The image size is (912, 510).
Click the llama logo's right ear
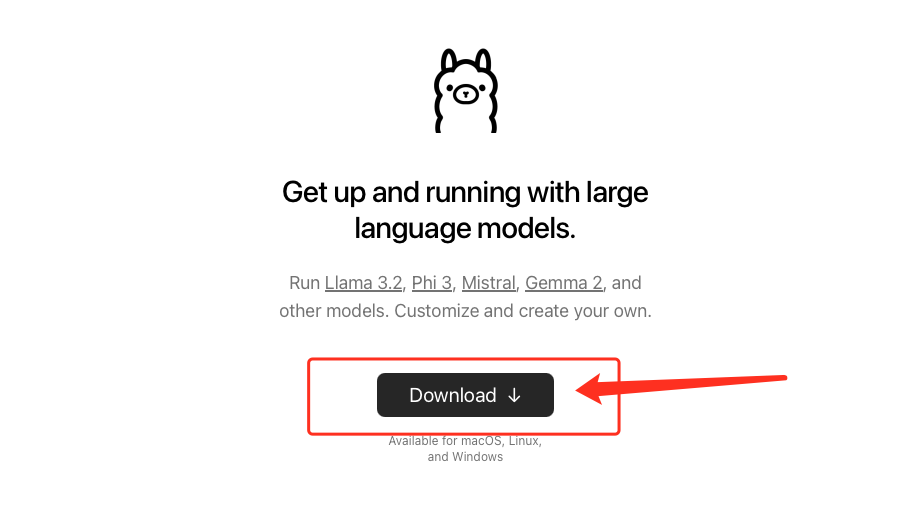[483, 60]
